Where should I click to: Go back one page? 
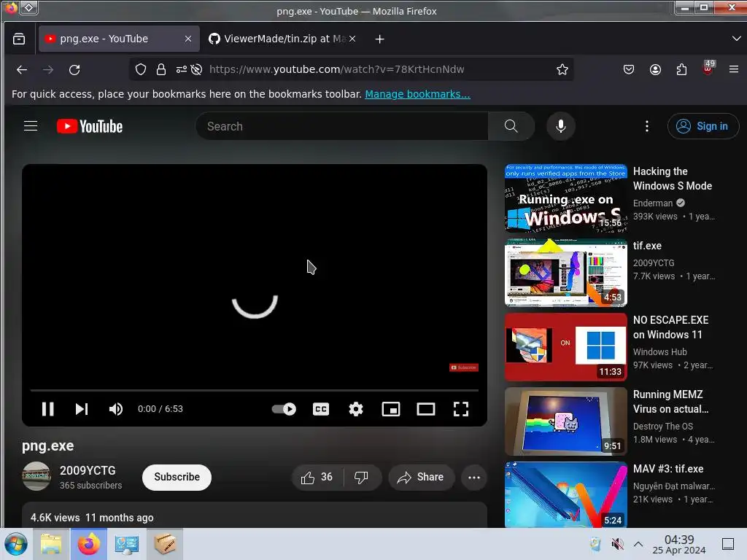coord(22,69)
